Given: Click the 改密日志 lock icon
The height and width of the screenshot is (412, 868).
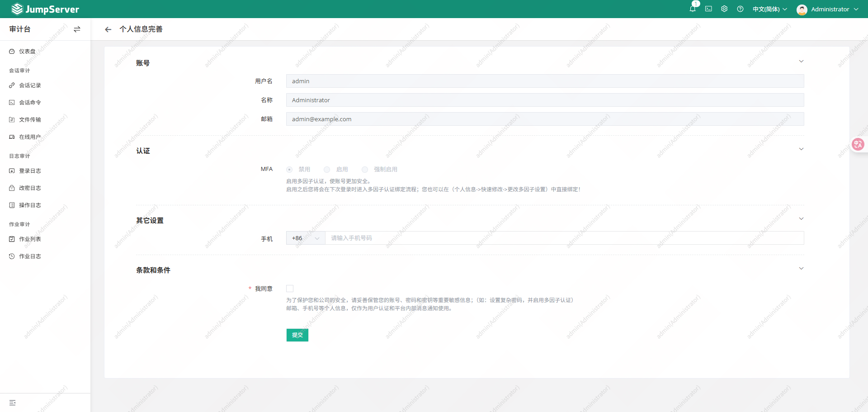Looking at the screenshot, I should (12, 188).
